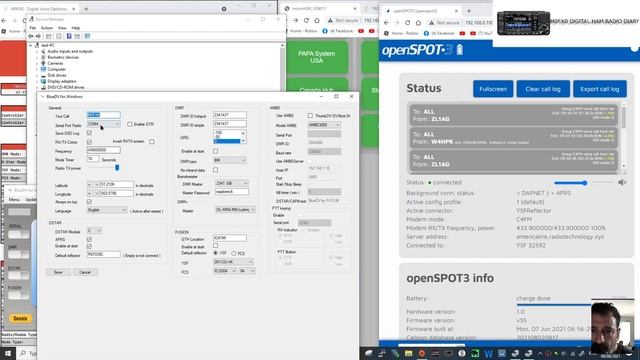Toggle the Save QSO Log checkbox
The width and height of the screenshot is (640, 360).
pyautogui.click(x=89, y=133)
